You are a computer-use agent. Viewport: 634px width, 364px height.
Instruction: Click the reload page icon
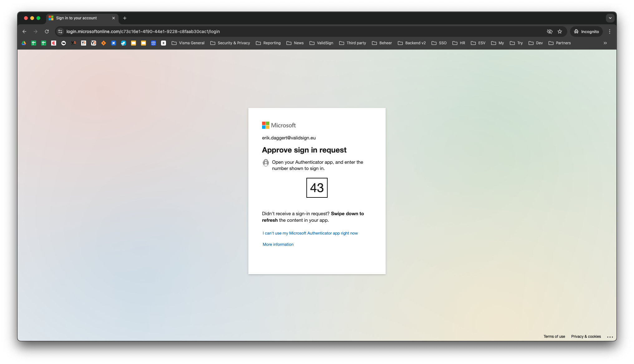tap(47, 32)
